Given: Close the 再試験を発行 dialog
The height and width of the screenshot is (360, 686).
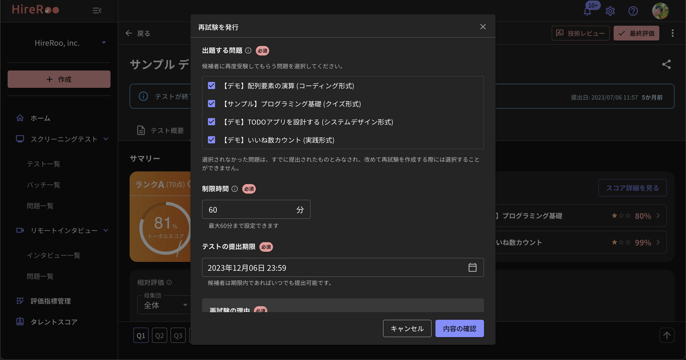Looking at the screenshot, I should [483, 27].
